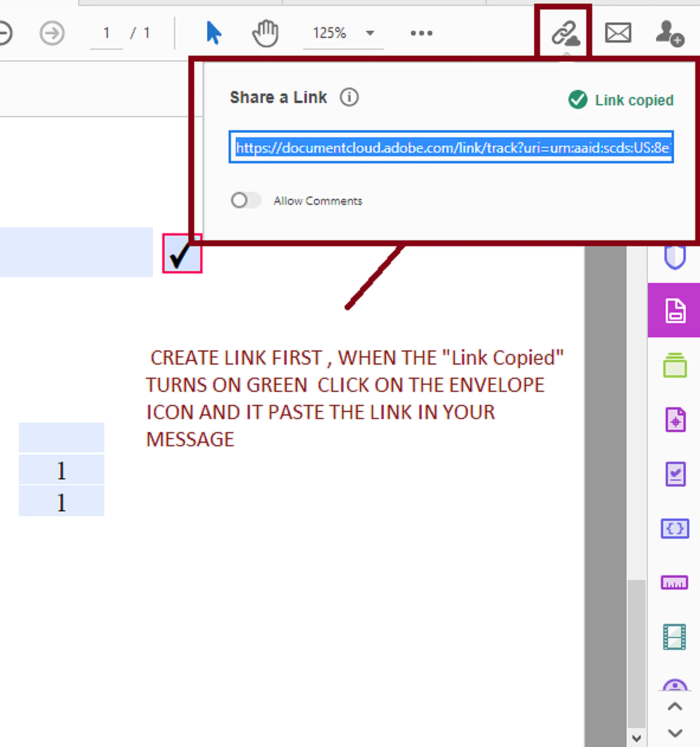Open the Measure ruler tool
This screenshot has height=747, width=700.
click(x=675, y=583)
